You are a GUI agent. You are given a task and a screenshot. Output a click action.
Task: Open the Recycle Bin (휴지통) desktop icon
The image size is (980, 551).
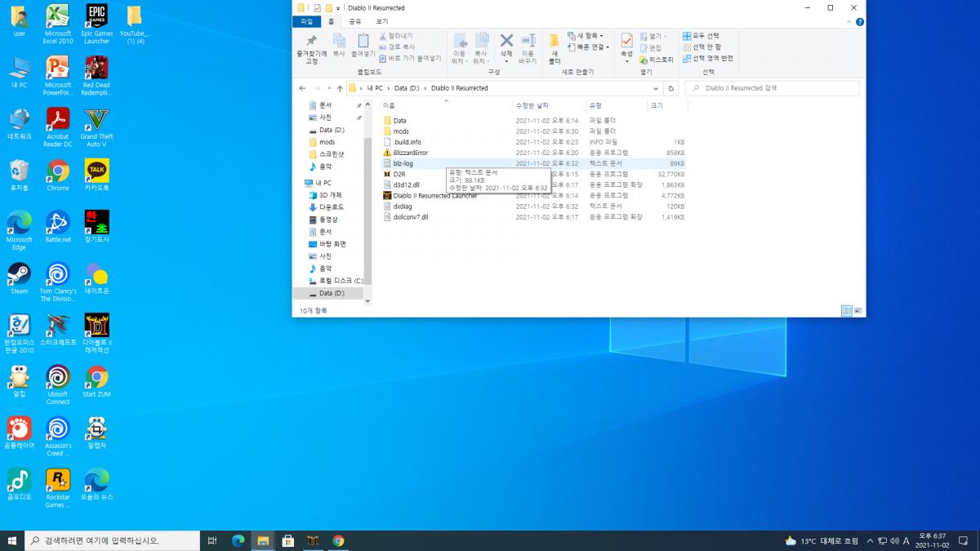[19, 175]
